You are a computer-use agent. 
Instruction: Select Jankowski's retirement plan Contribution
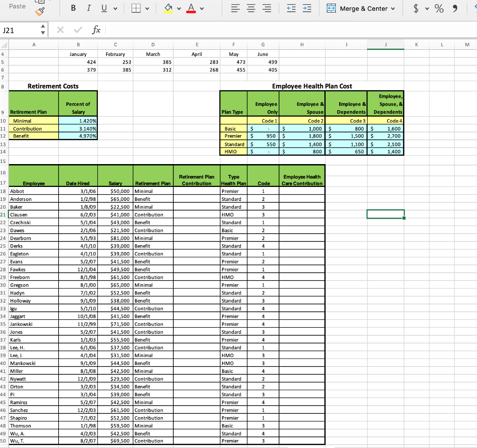coord(153,324)
